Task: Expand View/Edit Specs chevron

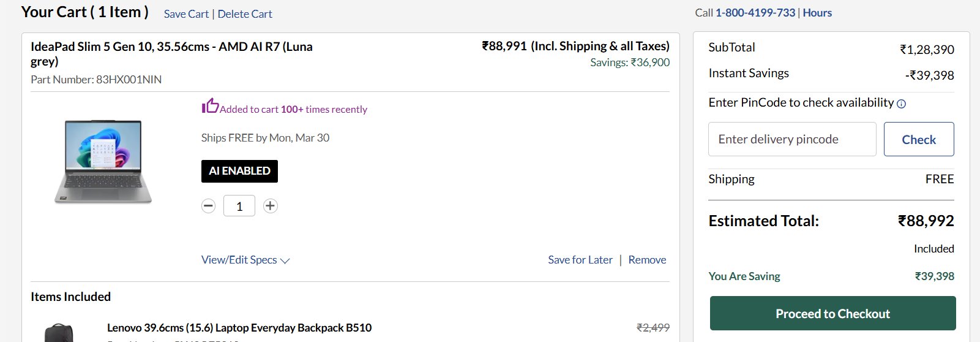Action: point(285,260)
